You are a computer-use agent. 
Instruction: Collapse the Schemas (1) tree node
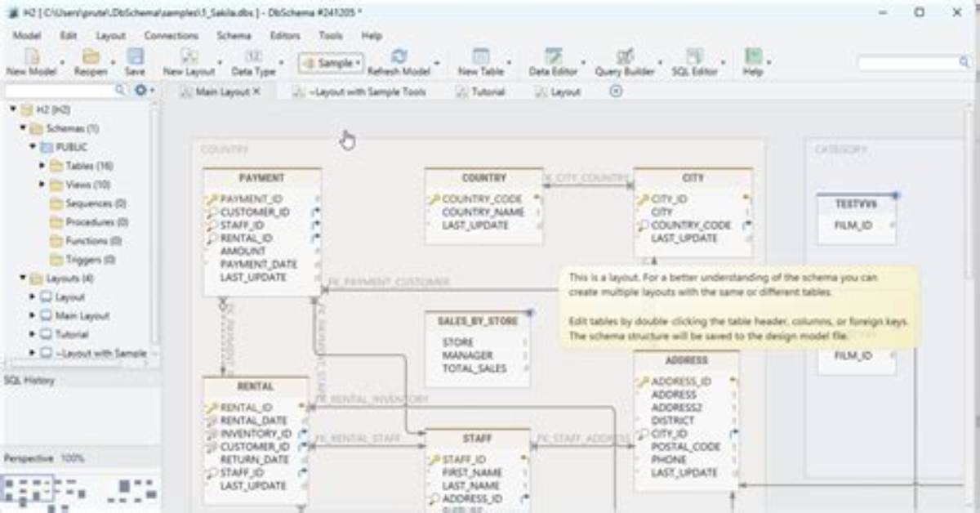pos(24,128)
